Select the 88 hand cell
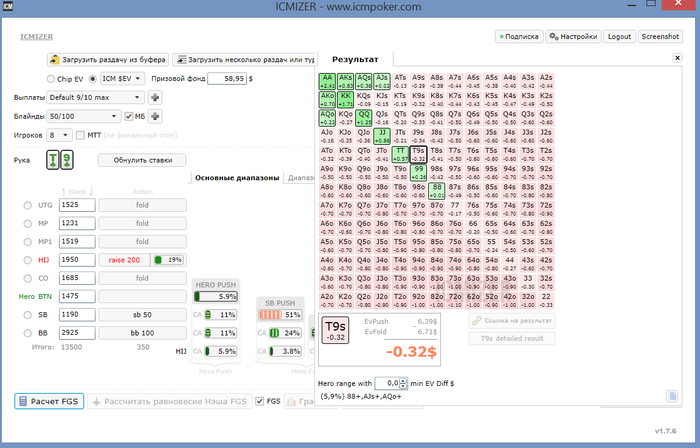 coord(437,191)
